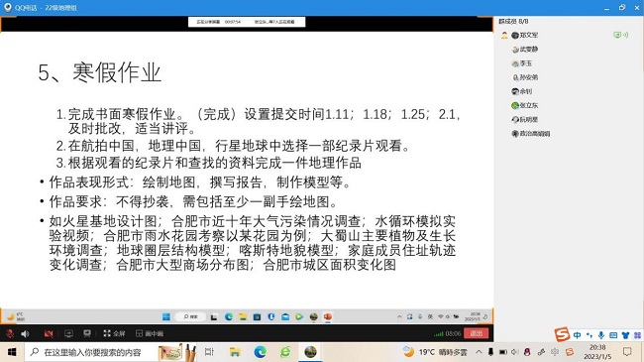Open the Windows Start menu
The height and width of the screenshot is (362, 644).
tap(12, 352)
